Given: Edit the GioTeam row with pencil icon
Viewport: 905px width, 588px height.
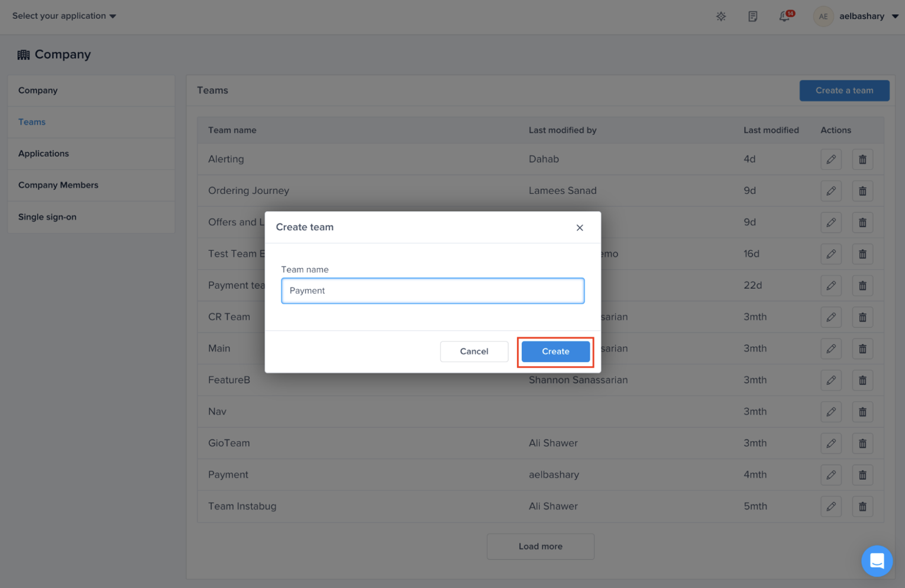Looking at the screenshot, I should (831, 443).
